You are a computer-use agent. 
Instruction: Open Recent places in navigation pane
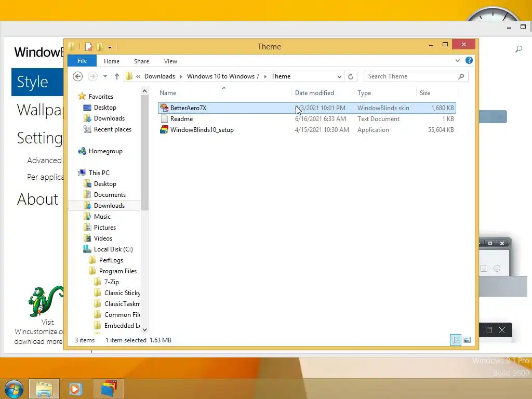tap(113, 129)
